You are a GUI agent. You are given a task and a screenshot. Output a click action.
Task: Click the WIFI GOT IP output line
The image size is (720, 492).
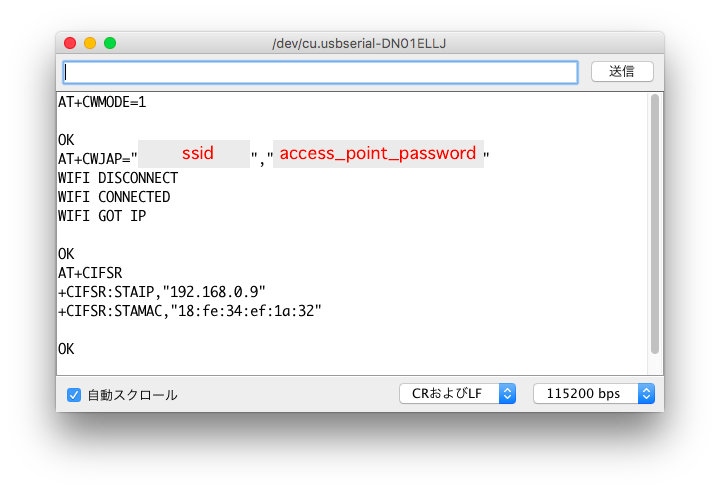coord(102,216)
